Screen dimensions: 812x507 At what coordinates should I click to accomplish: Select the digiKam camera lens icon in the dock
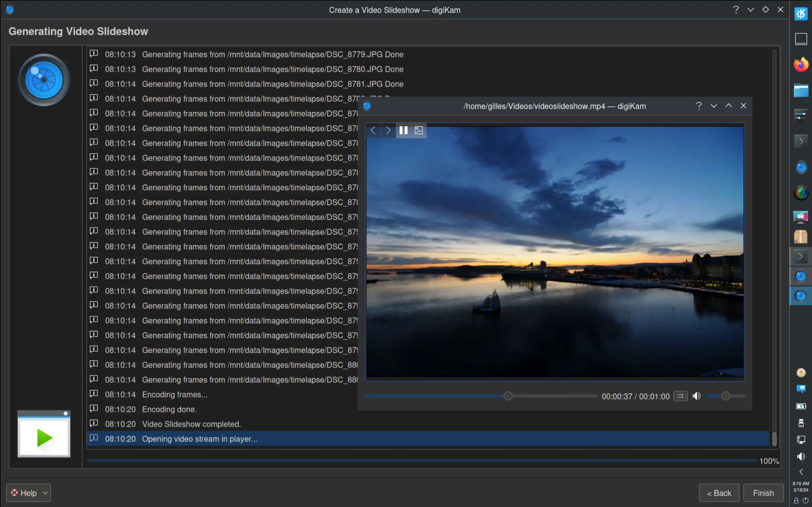pos(801,167)
